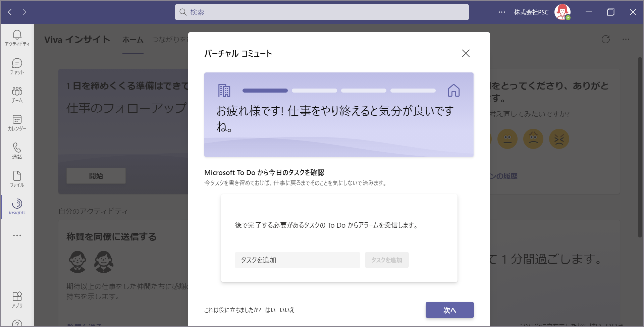
Task: Switch to the ホーム tab
Action: point(133,40)
